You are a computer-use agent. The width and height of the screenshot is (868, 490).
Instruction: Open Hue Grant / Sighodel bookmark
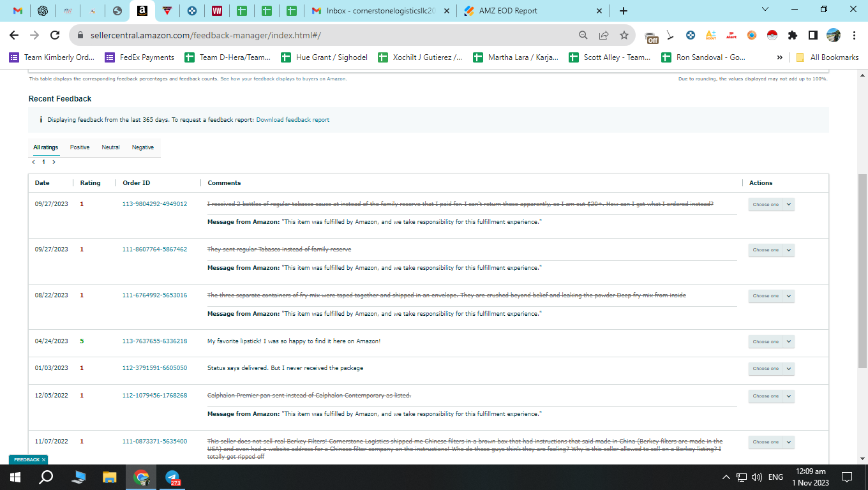tap(324, 57)
